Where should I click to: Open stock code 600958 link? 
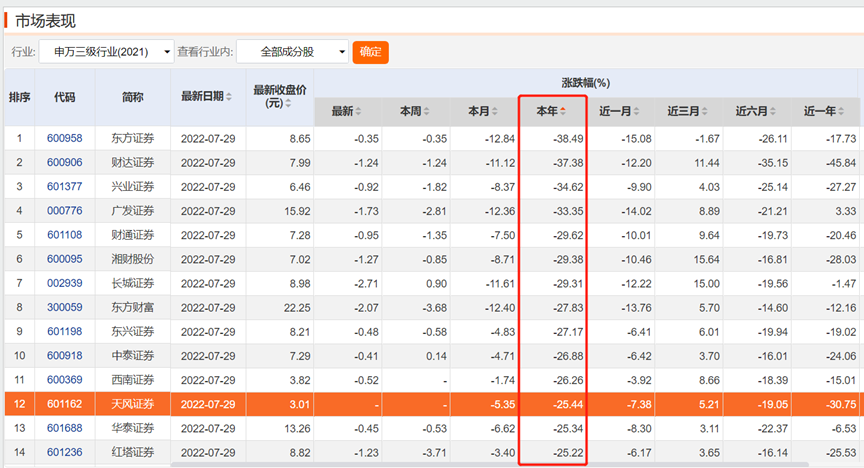pos(64,138)
